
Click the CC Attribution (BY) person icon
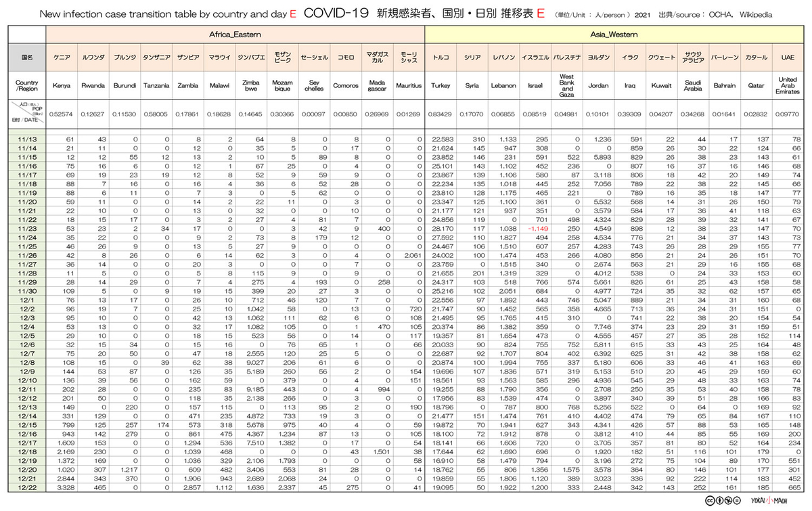[719, 502]
